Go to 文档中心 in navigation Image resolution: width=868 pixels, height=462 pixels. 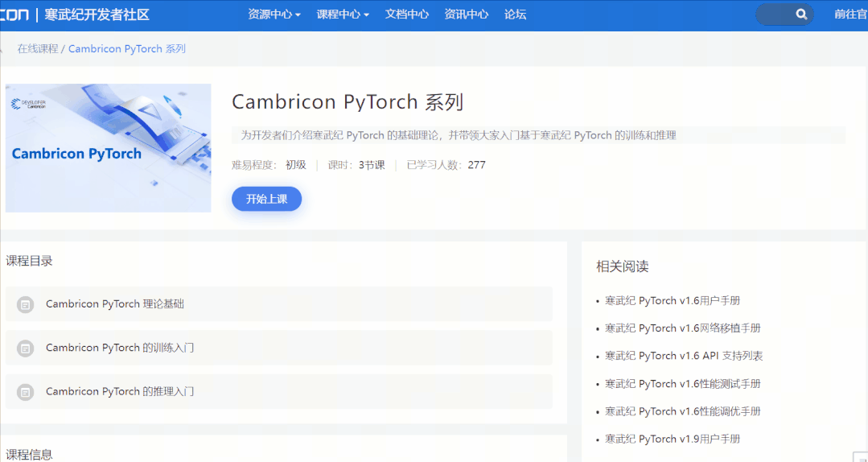407,14
